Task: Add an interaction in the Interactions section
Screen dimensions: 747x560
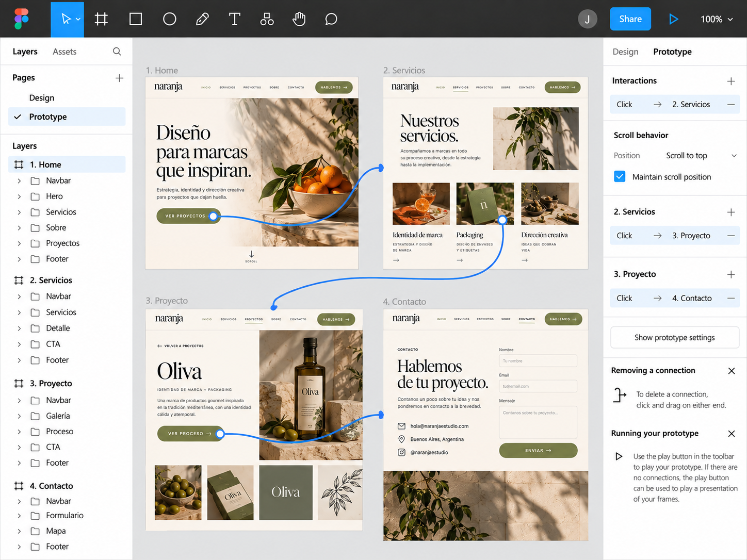Action: 731,81
